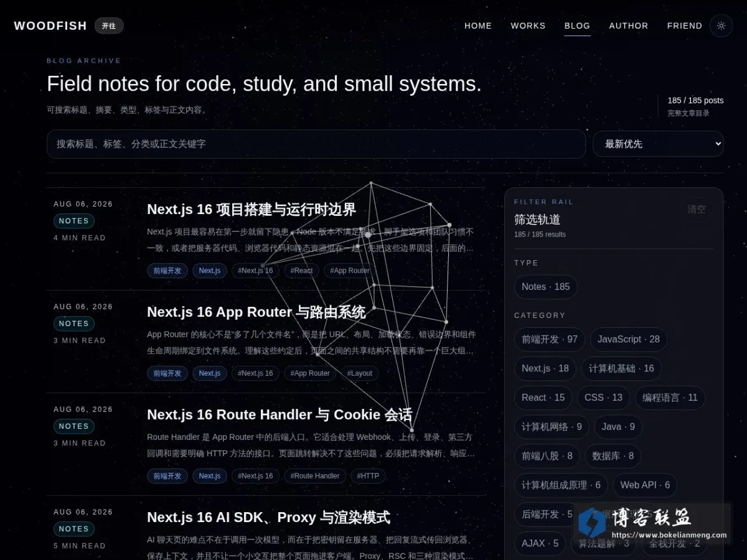The height and width of the screenshot is (560, 747).
Task: Open post Next.js 16 AI SDK、Proxy 与渲染模式
Action: (268, 518)
